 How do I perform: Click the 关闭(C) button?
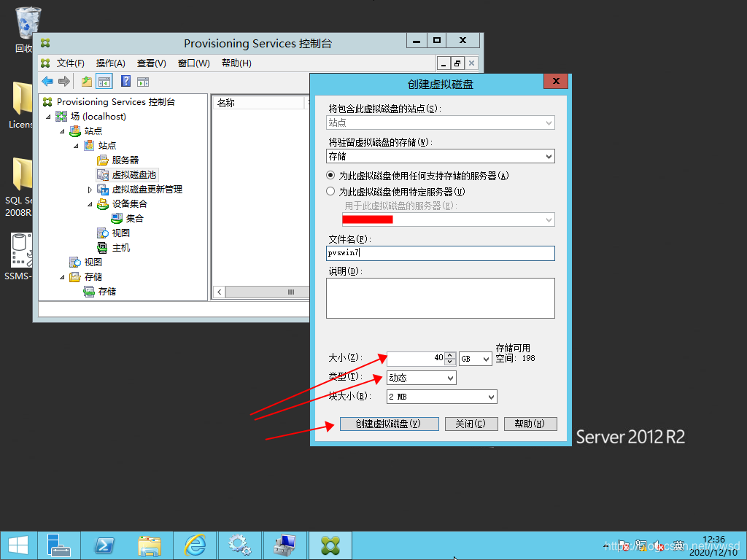[471, 424]
